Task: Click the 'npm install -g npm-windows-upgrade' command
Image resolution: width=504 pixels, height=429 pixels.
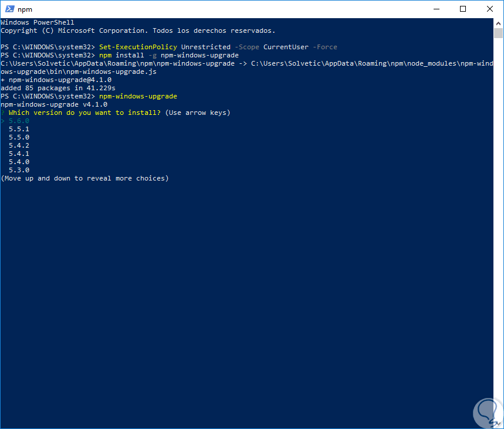Action: pyautogui.click(x=169, y=55)
